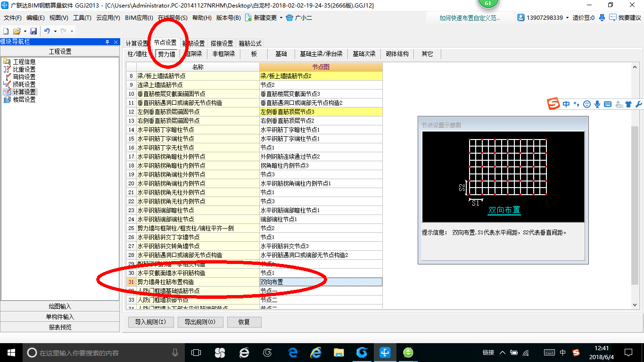The height and width of the screenshot is (362, 644).
Task: Click the Save floppy disk icon
Action: (x=33, y=31)
